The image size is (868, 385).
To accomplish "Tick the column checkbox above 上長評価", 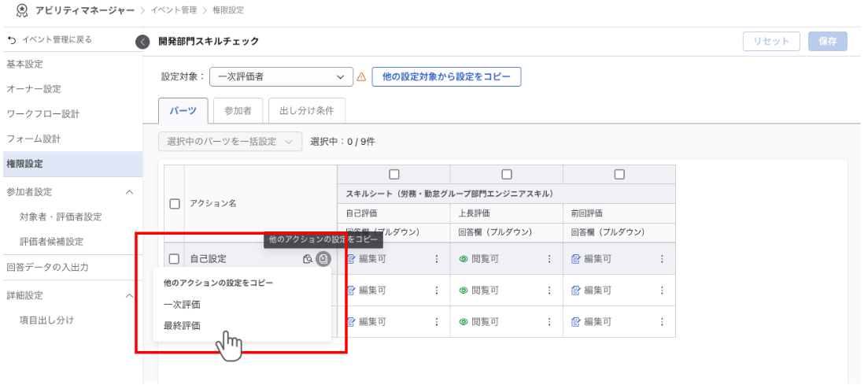I will click(507, 175).
